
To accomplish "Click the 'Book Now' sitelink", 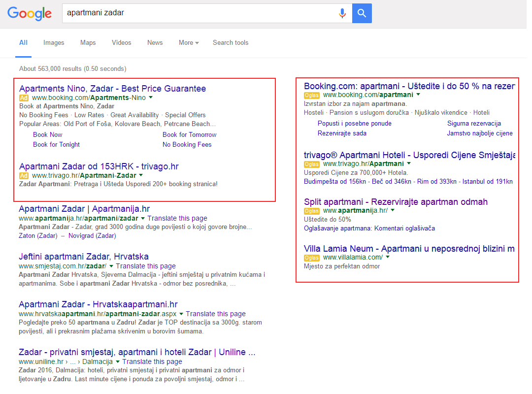I will (x=47, y=135).
